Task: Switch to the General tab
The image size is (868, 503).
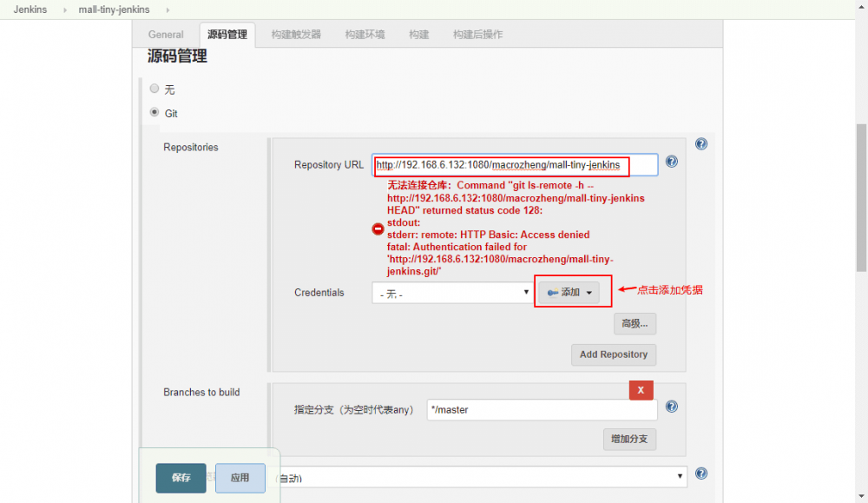Action: (165, 34)
